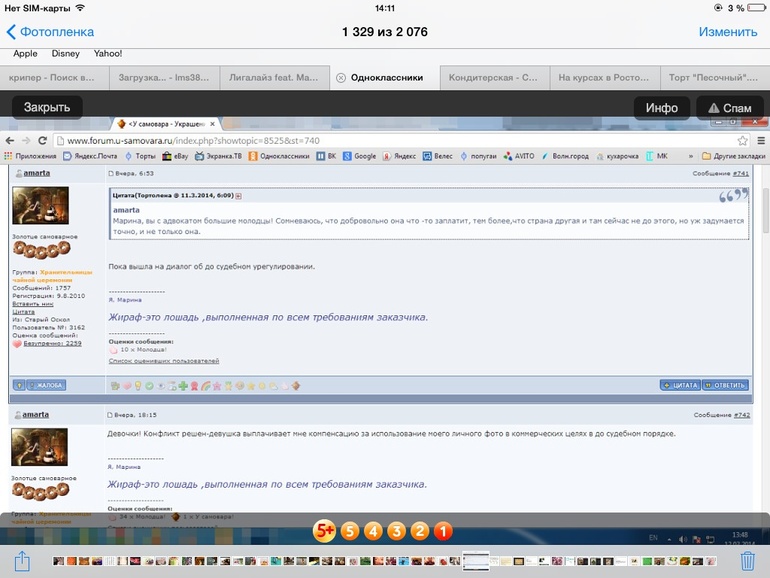Open 'Безупречно: 2259' rating link
The height and width of the screenshot is (578, 770).
pos(53,343)
